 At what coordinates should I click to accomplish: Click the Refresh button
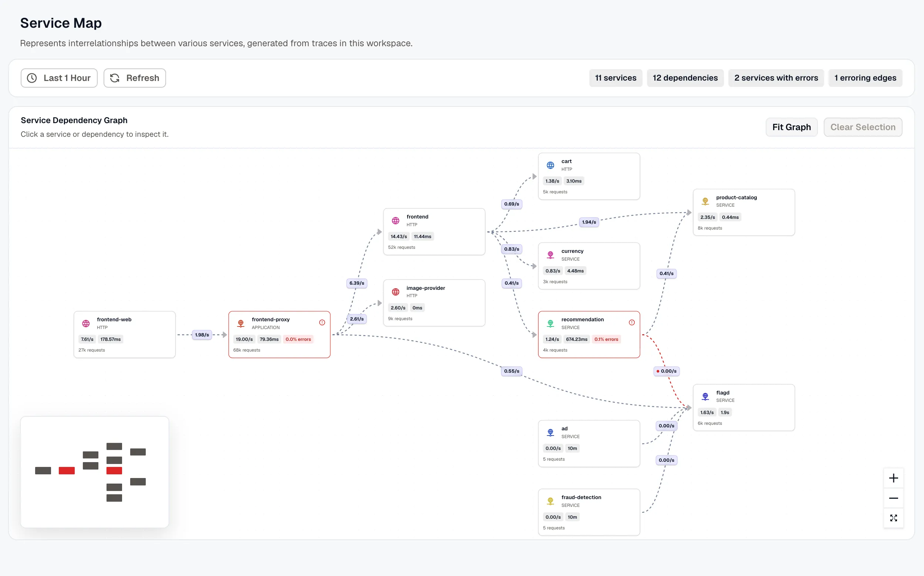click(x=135, y=78)
